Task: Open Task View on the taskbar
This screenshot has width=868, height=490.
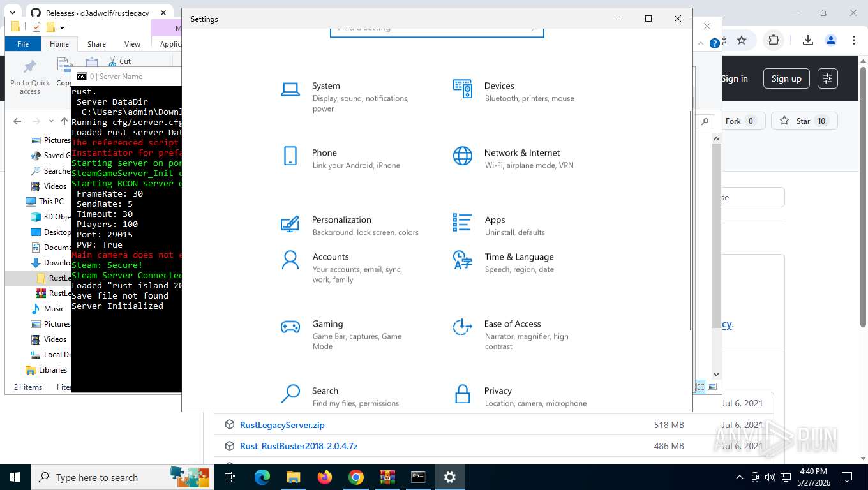Action: (230, 477)
